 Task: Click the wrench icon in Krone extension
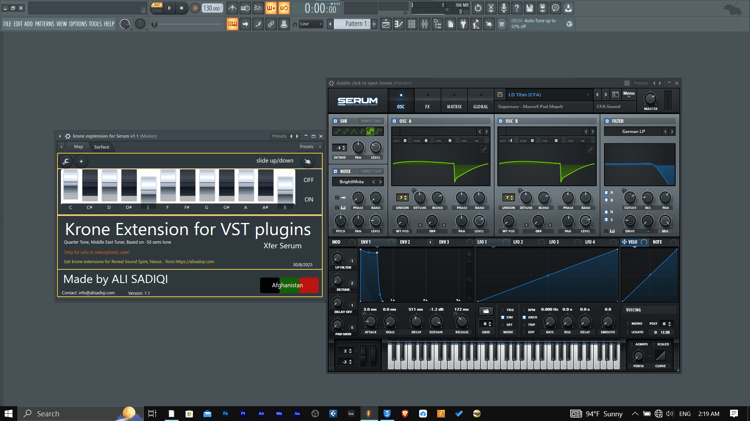66,161
